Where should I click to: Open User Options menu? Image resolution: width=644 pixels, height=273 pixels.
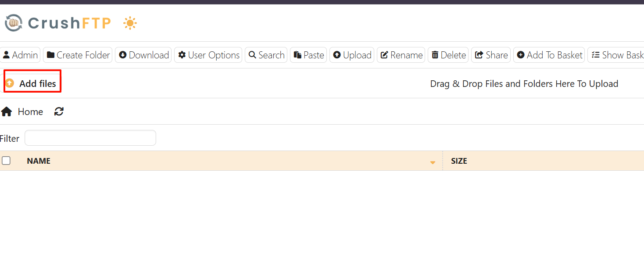(208, 55)
